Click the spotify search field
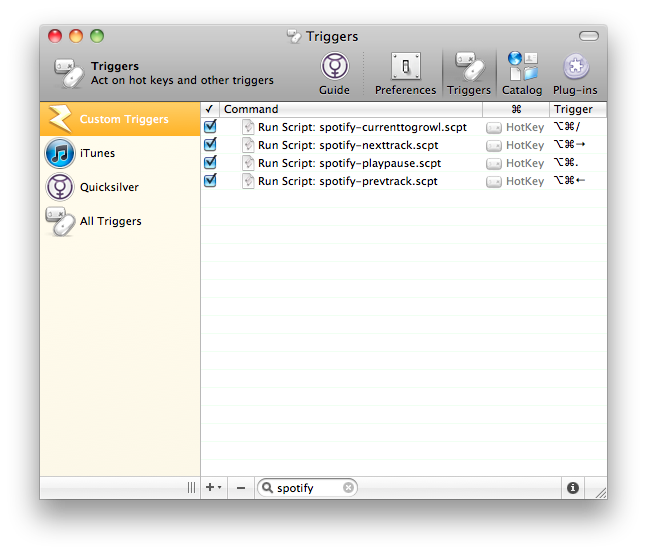This screenshot has width=647, height=554. pyautogui.click(x=307, y=488)
